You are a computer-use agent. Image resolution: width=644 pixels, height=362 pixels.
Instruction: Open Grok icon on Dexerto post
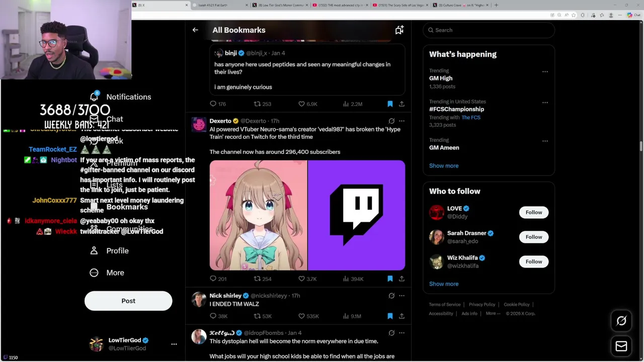391,121
